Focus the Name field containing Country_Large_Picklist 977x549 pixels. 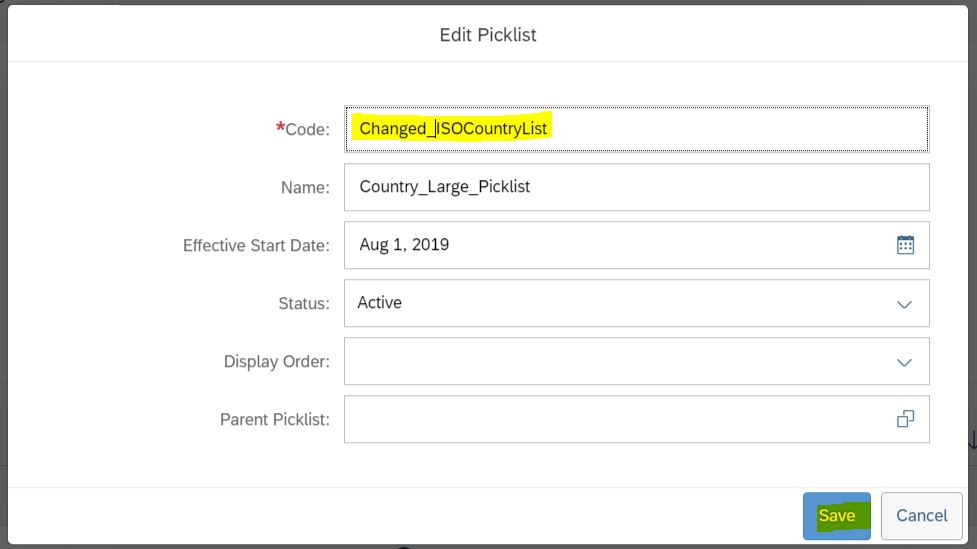coord(636,187)
